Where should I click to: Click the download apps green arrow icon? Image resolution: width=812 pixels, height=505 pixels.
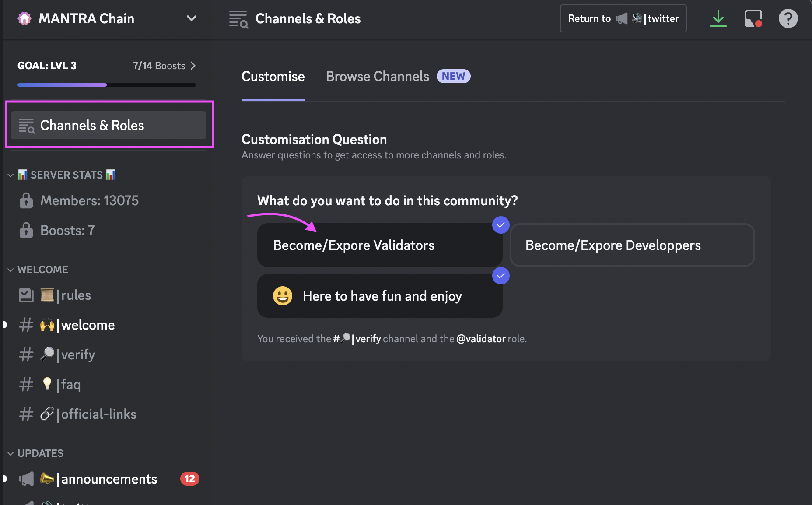[718, 19]
